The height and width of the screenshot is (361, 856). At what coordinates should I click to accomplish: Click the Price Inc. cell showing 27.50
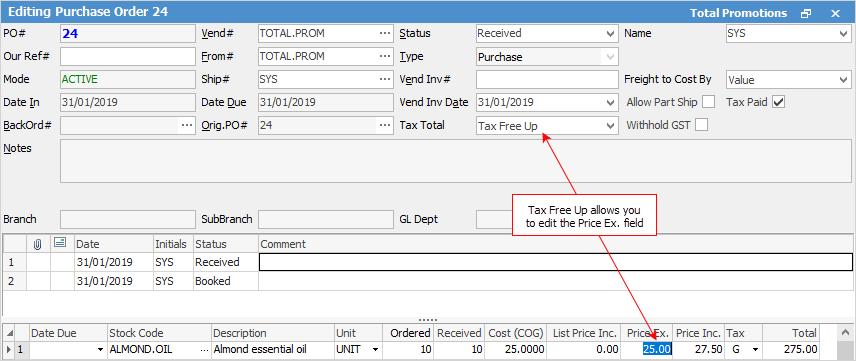click(x=699, y=350)
